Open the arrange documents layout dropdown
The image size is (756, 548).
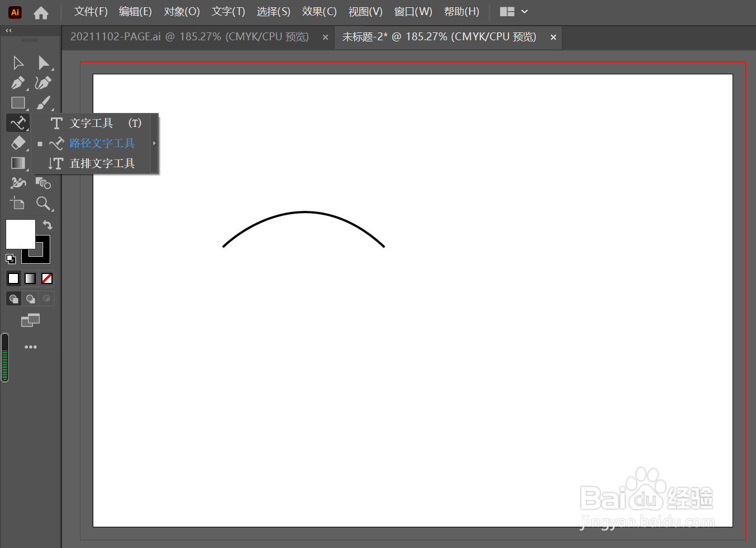(x=514, y=12)
